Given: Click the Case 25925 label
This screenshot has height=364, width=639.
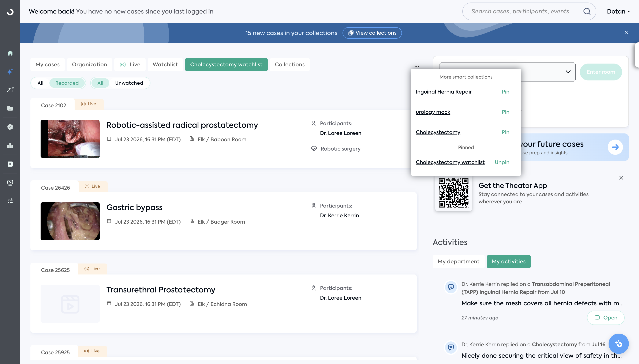Looking at the screenshot, I should click(x=55, y=353).
